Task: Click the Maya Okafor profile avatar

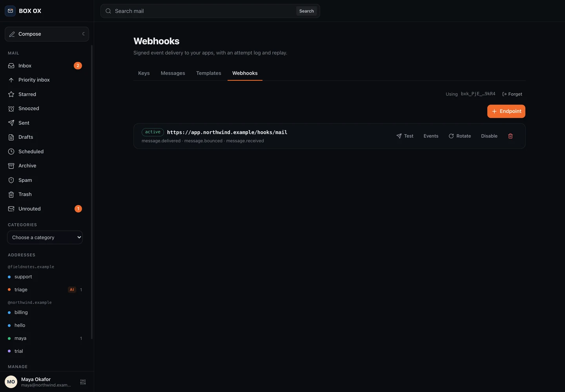Action: [11, 382]
